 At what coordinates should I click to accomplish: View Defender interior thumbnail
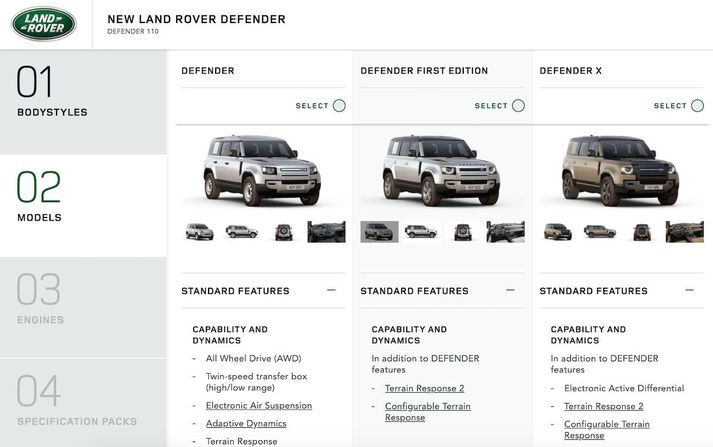click(326, 232)
